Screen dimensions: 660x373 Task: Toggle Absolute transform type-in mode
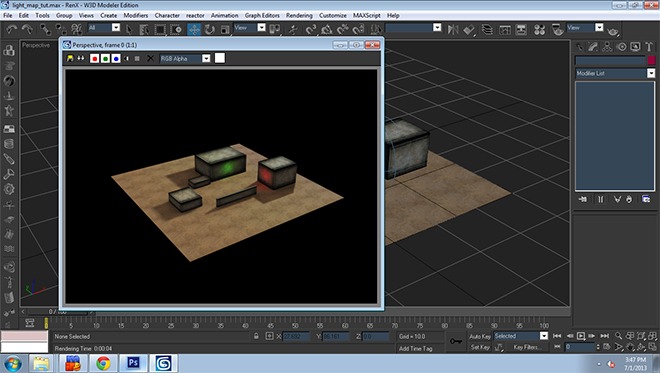[x=269, y=336]
